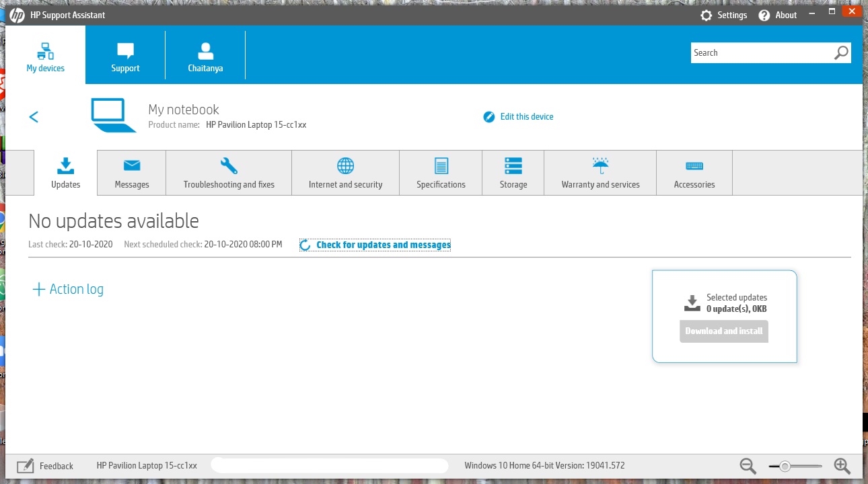Expand the Action log section
The width and height of the screenshot is (868, 484).
point(68,289)
